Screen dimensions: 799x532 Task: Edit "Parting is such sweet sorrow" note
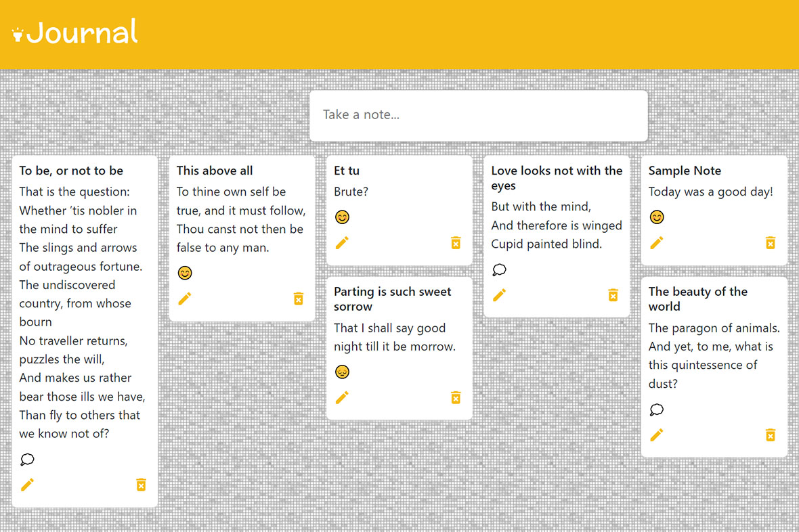point(342,397)
